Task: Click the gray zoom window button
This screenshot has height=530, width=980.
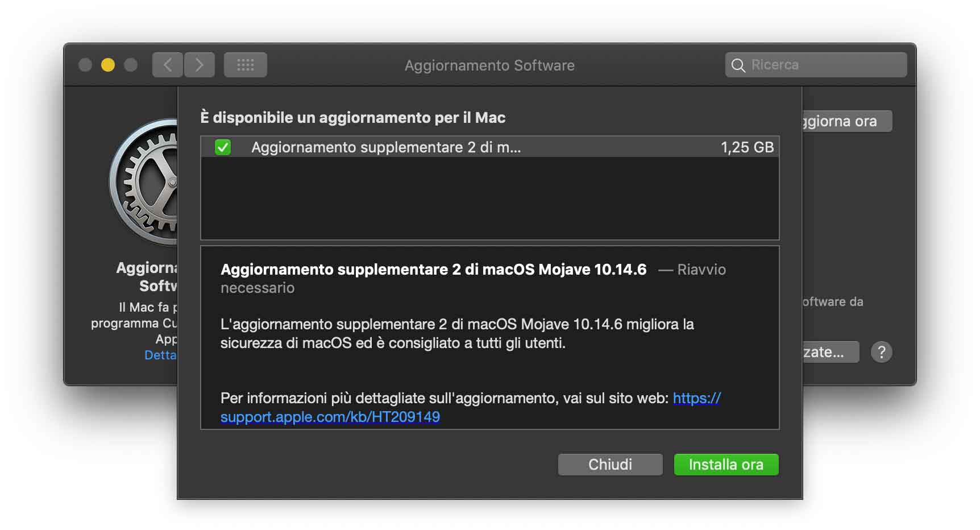Action: click(x=131, y=65)
